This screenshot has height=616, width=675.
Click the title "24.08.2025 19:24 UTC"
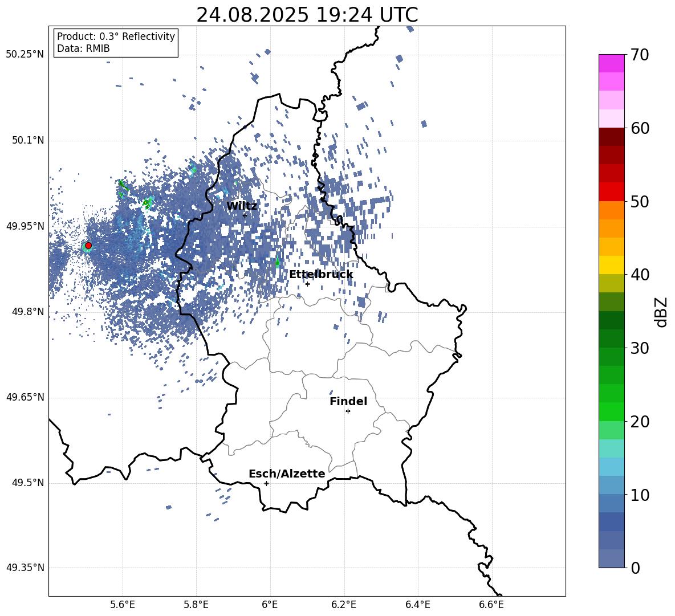(307, 15)
